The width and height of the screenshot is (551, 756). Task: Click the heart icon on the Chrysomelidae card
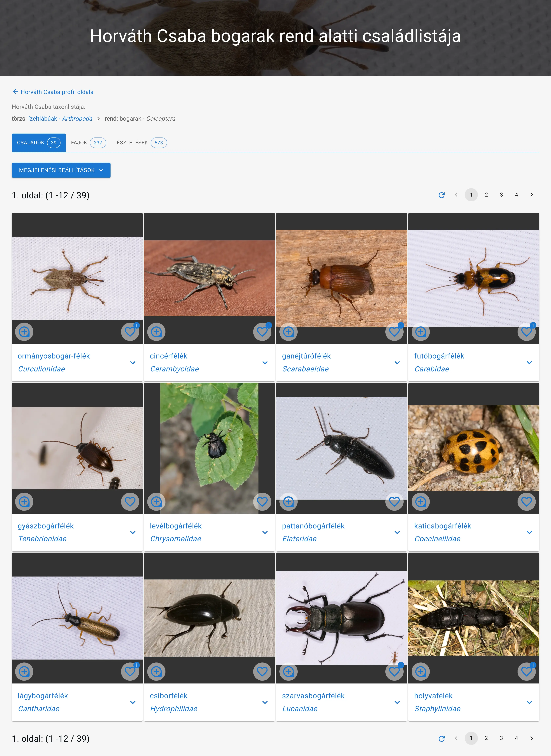tap(262, 501)
